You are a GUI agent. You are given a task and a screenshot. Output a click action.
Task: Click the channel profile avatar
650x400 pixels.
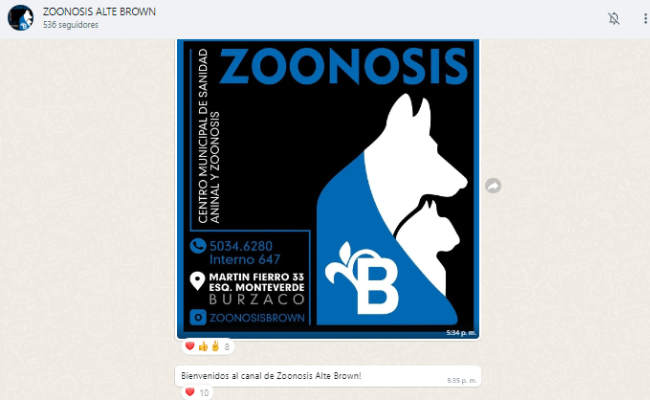pyautogui.click(x=20, y=18)
